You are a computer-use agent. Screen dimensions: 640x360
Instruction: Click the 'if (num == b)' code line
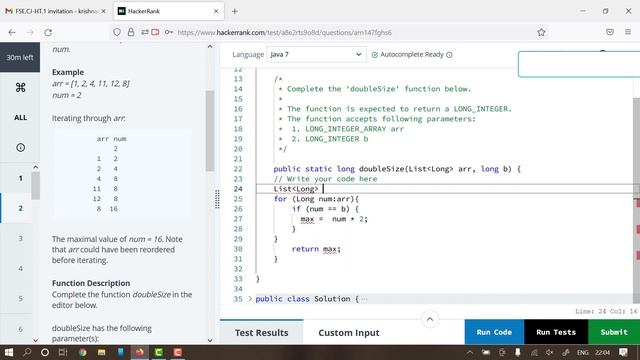325,209
